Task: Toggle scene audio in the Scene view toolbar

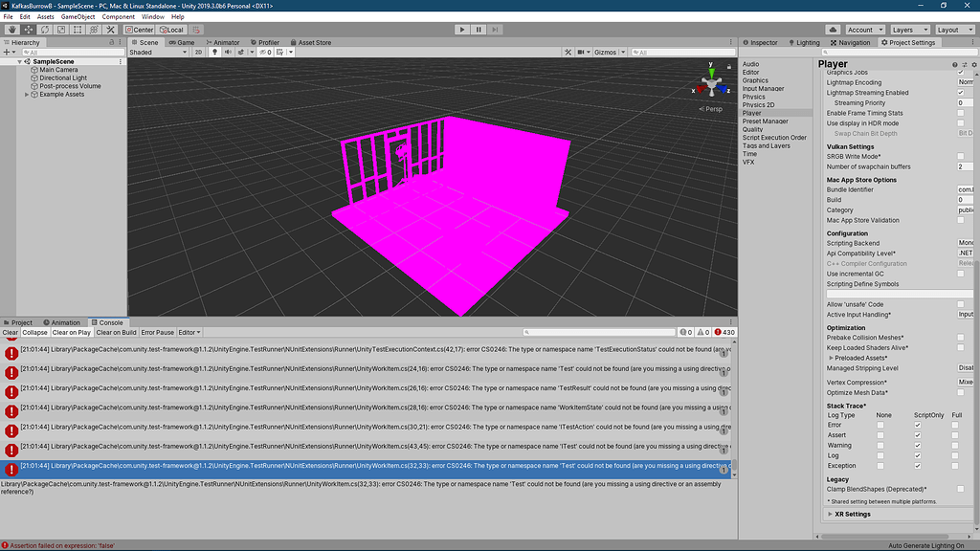Action: point(228,52)
